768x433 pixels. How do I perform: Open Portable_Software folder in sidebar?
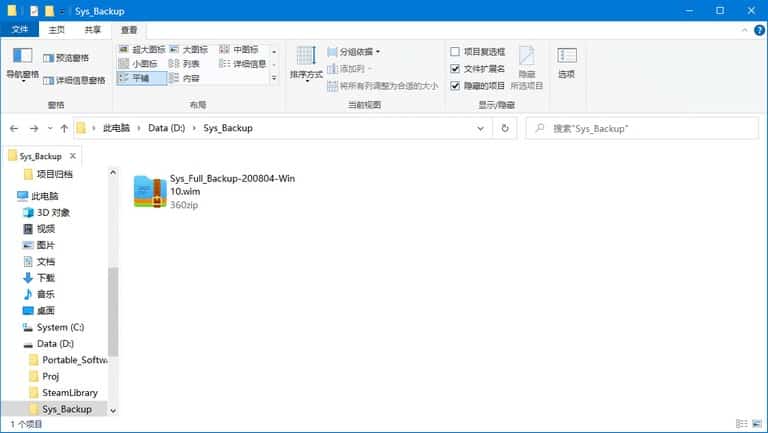69,360
